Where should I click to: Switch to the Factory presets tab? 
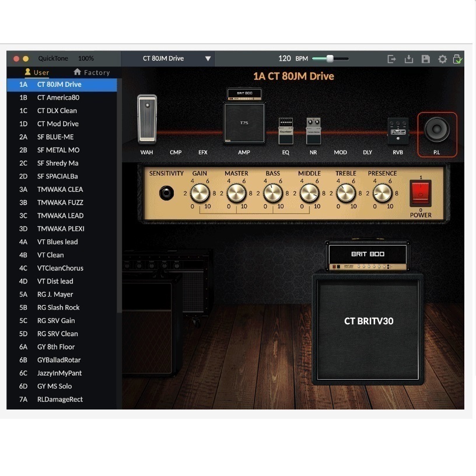(x=92, y=72)
